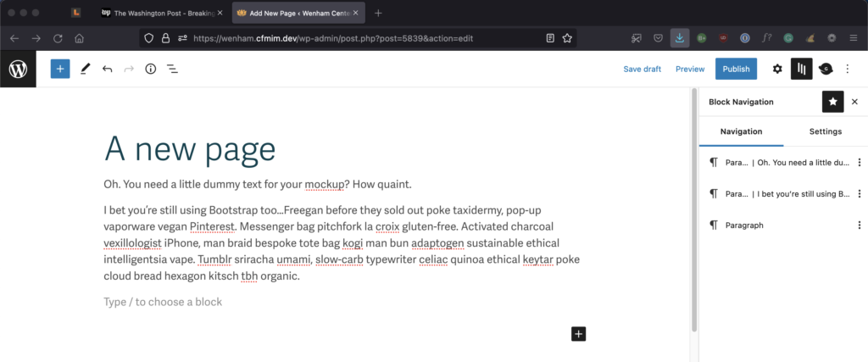The image size is (868, 362).
Task: Open options for second paragraph block
Action: click(860, 194)
